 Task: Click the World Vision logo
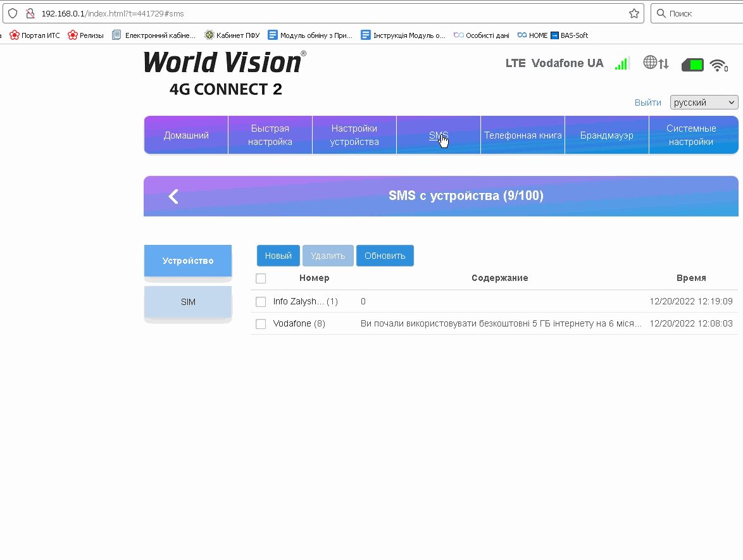tap(225, 73)
